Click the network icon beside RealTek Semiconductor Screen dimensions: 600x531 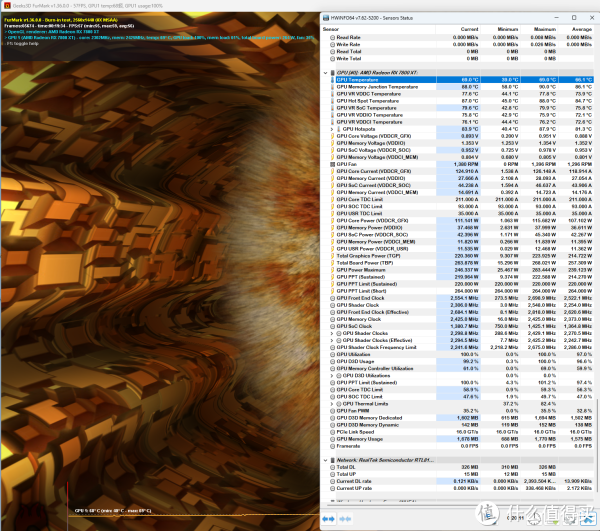click(x=332, y=460)
